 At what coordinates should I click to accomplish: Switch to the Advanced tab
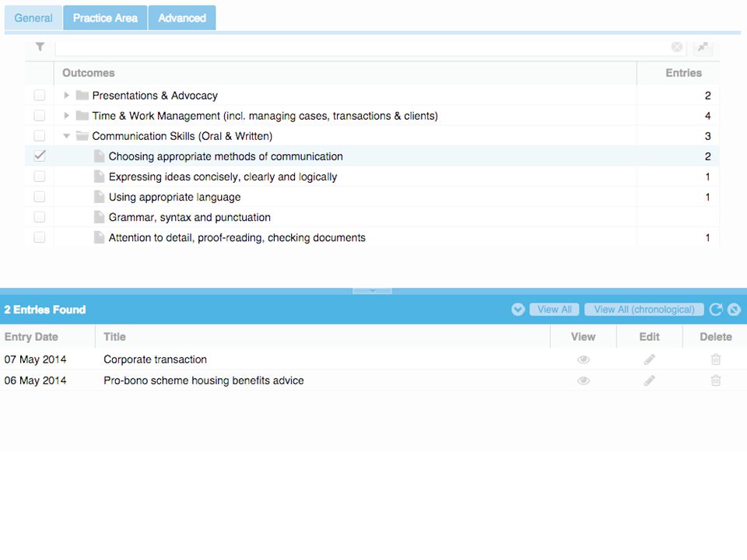(x=182, y=18)
